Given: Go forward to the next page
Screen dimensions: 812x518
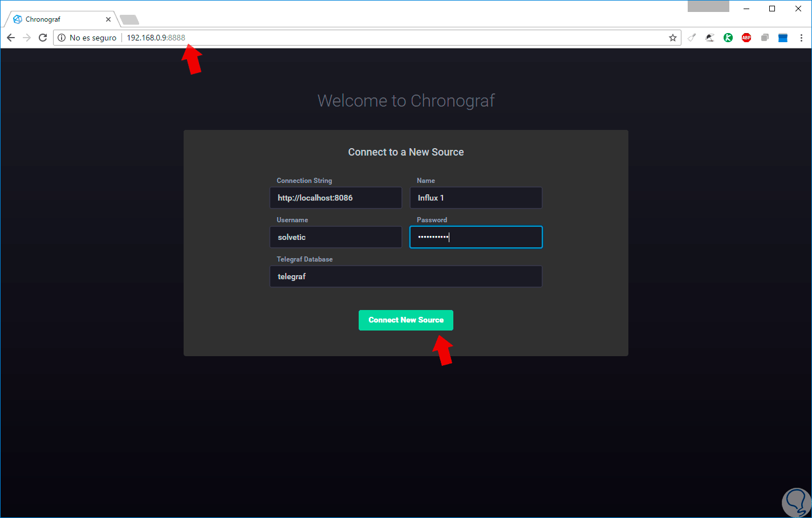Looking at the screenshot, I should (27, 38).
